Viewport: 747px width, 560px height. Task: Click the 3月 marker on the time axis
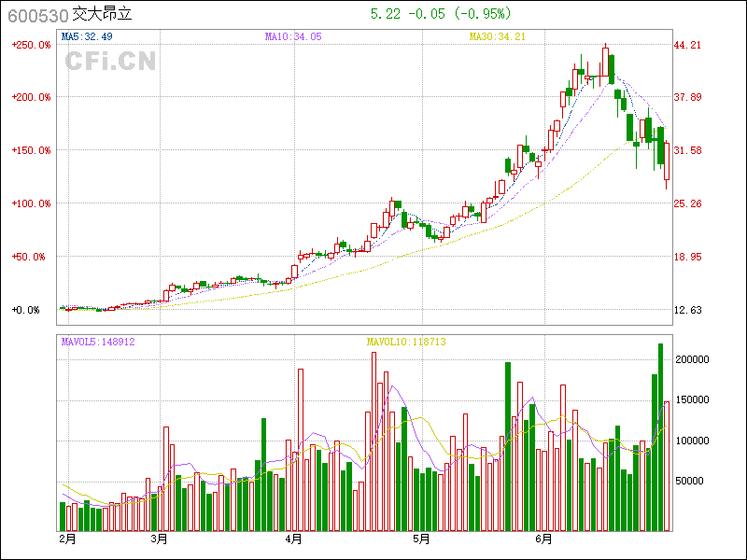pyautogui.click(x=160, y=539)
